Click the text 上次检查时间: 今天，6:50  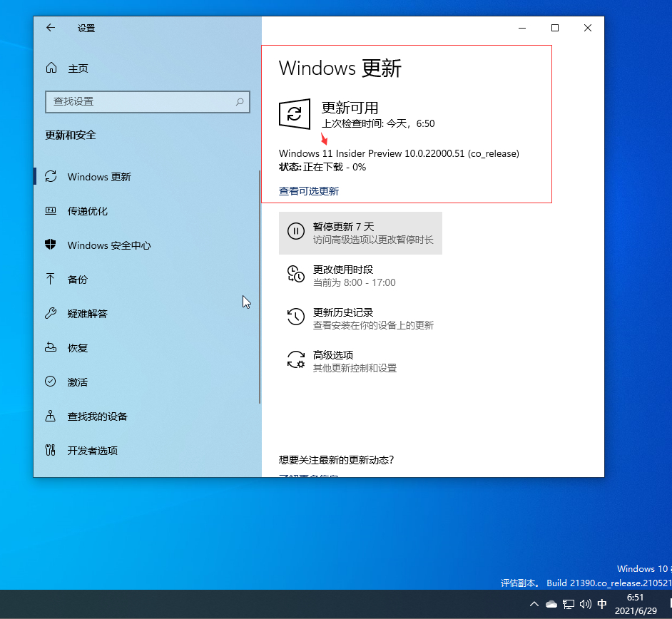point(378,124)
